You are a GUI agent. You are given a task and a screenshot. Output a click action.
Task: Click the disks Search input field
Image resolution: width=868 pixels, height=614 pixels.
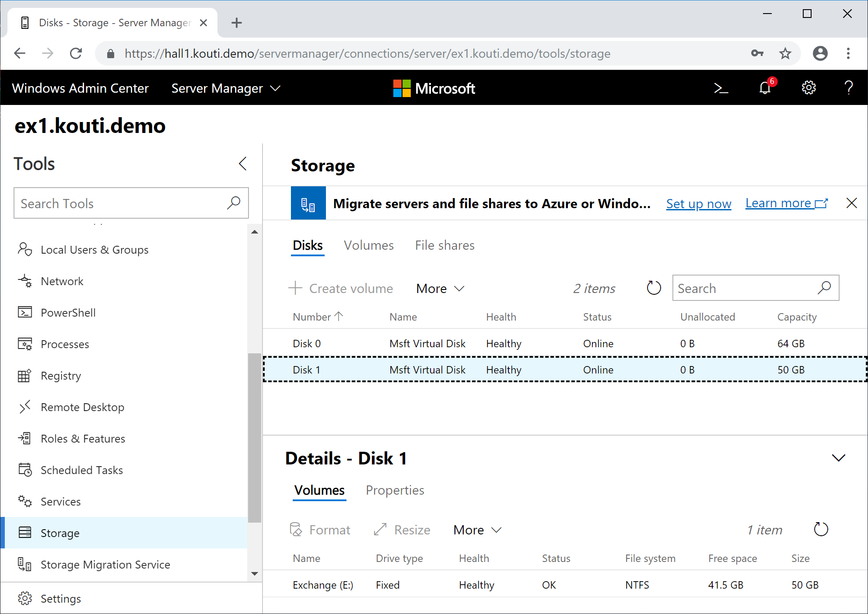[x=755, y=288]
